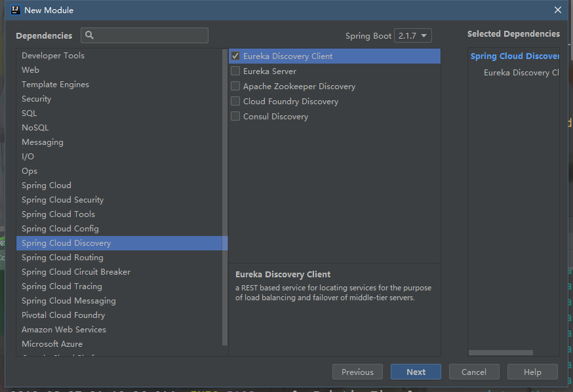
Task: Select the SQL category
Action: tap(119, 113)
